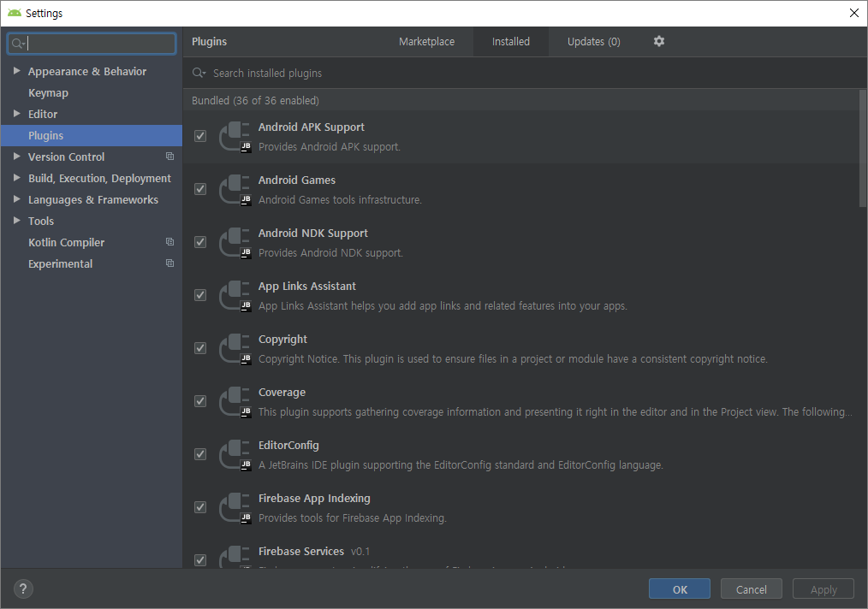Click the Bundled (36 of 36 enabled) header
868x609 pixels.
pyautogui.click(x=255, y=101)
